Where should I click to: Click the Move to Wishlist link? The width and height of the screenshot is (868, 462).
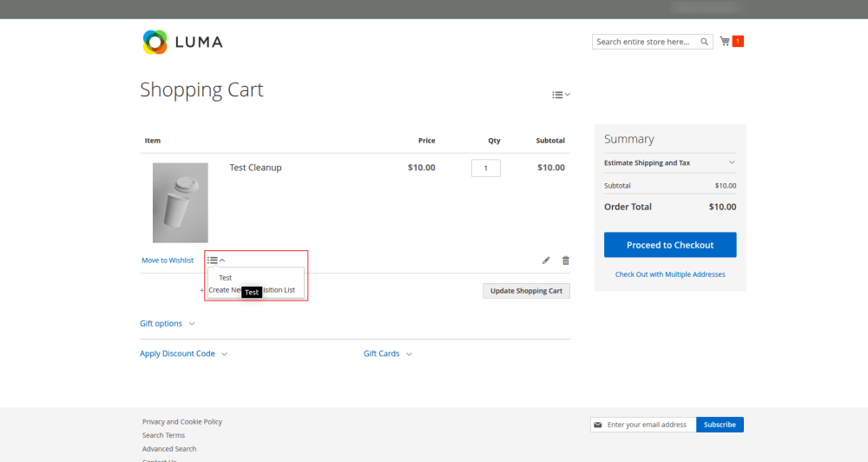pos(168,261)
